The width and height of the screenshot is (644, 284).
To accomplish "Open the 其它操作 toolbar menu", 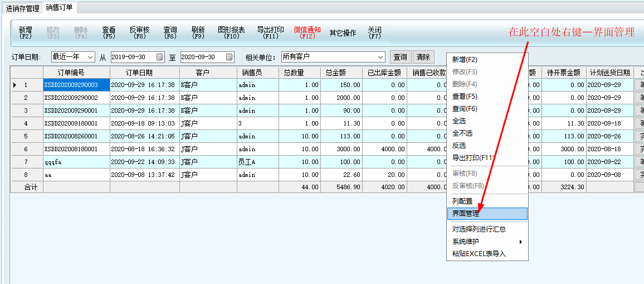I will tap(343, 33).
